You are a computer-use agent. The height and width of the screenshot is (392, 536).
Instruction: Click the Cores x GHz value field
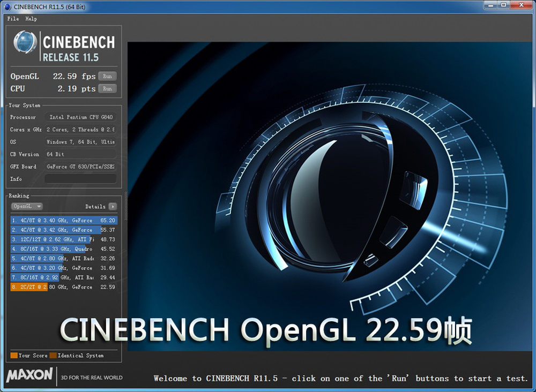pyautogui.click(x=80, y=130)
